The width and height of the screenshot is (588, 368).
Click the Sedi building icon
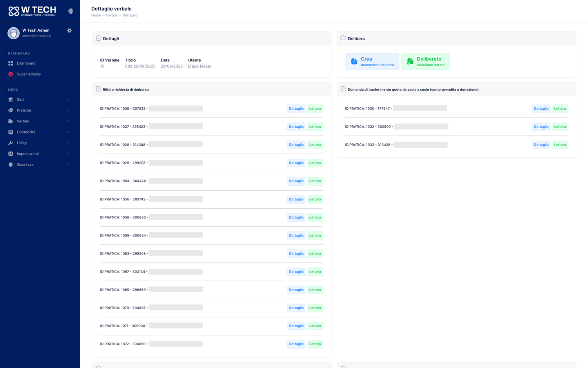pos(11,99)
